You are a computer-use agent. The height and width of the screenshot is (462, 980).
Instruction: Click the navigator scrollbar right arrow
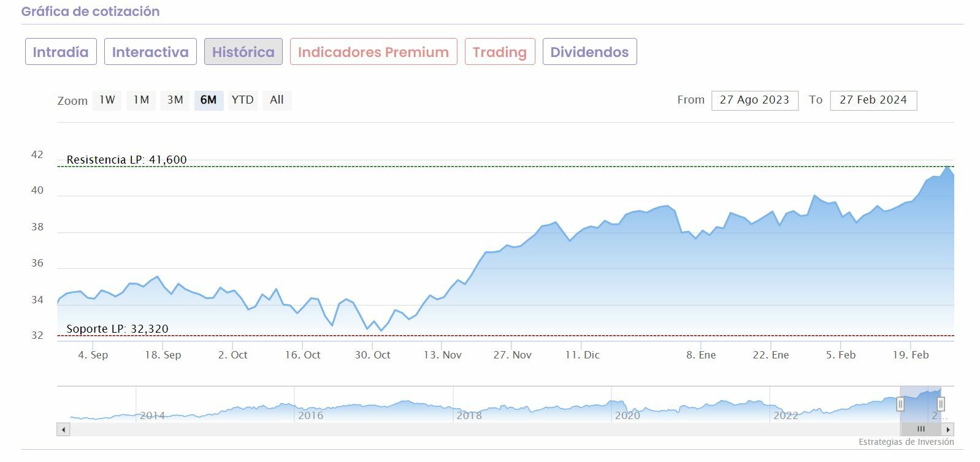[x=948, y=430]
